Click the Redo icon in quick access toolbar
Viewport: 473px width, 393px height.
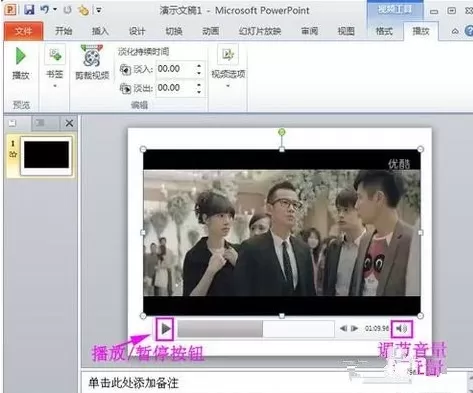(67, 10)
